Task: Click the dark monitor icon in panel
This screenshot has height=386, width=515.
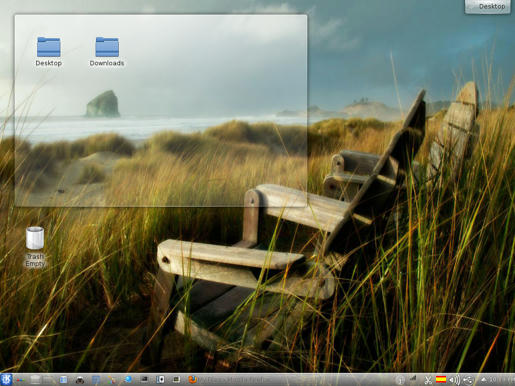Action: pyautogui.click(x=144, y=379)
